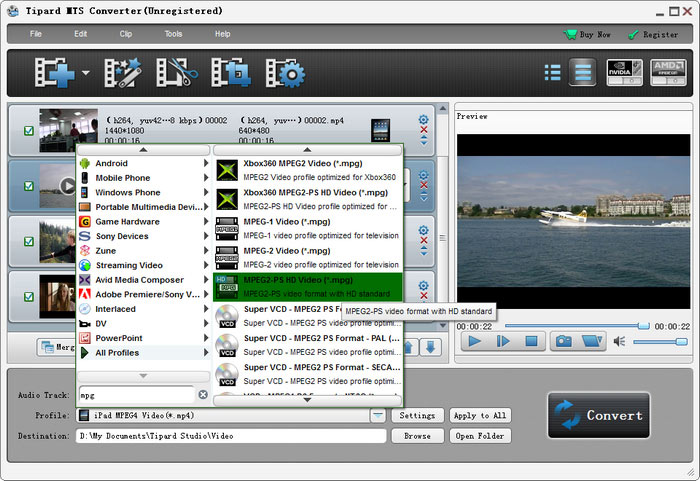Click the Destination path field
700x481 pixels.
coord(231,436)
